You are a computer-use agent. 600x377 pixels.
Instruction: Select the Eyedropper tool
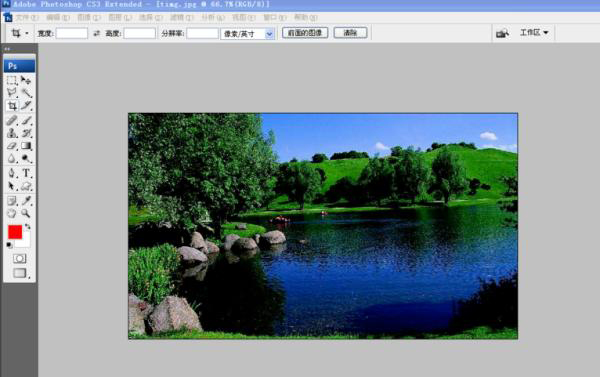click(26, 200)
